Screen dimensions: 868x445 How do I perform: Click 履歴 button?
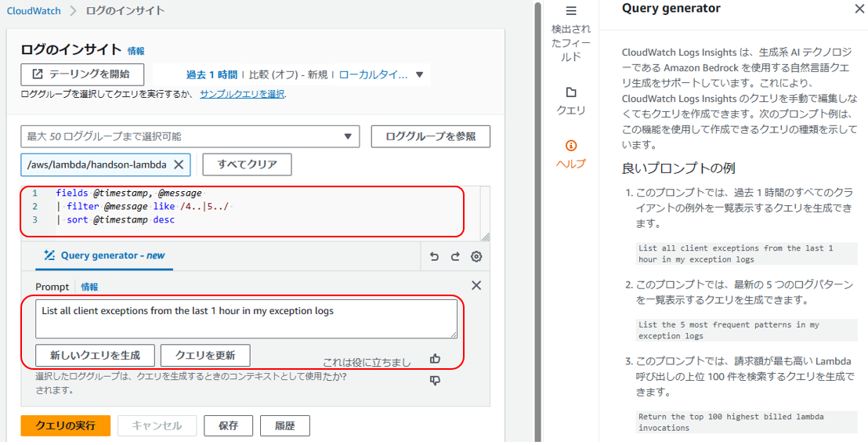pyautogui.click(x=285, y=425)
